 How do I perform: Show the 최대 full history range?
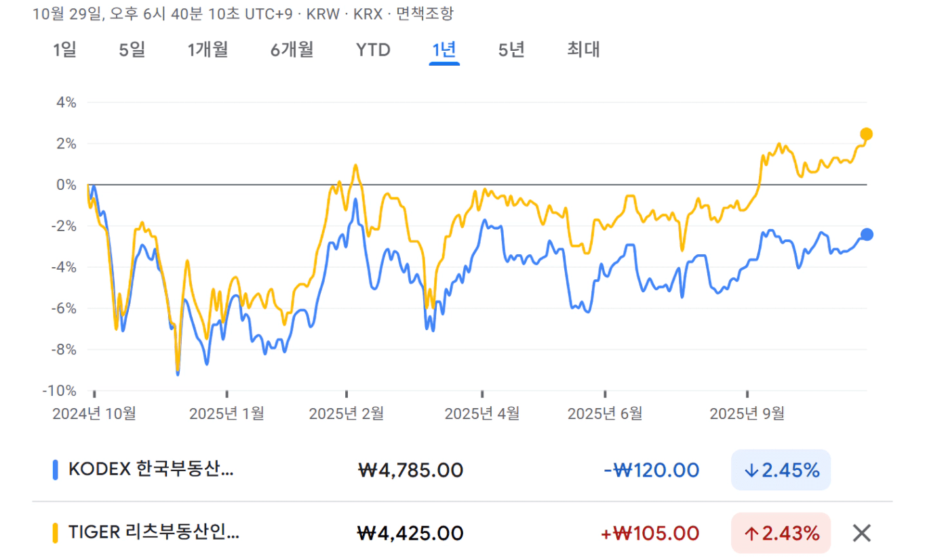[x=583, y=49]
